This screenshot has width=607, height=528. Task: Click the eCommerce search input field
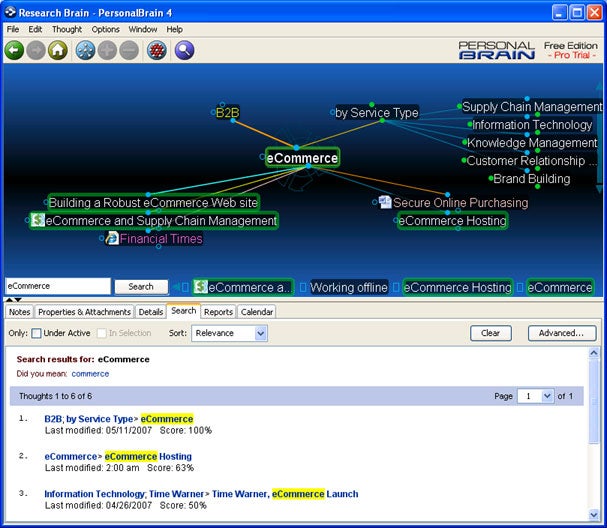tap(58, 286)
